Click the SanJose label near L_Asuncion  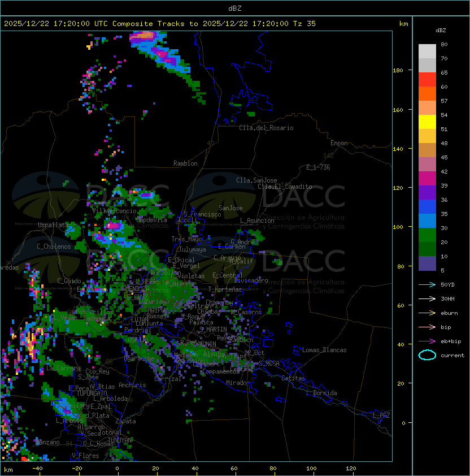(230, 208)
